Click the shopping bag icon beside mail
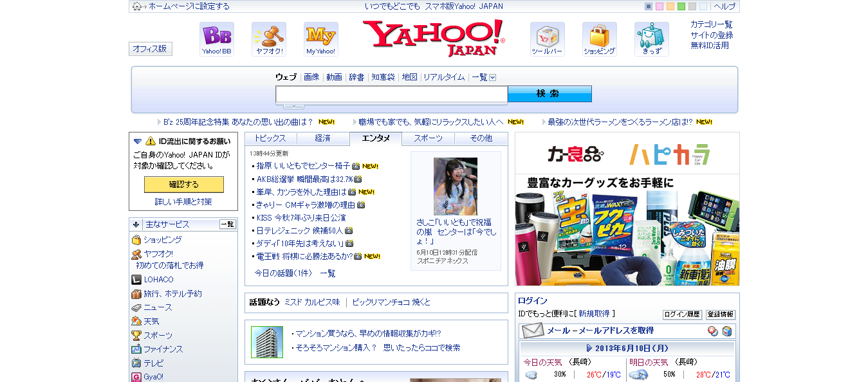The image size is (868, 382). click(727, 331)
